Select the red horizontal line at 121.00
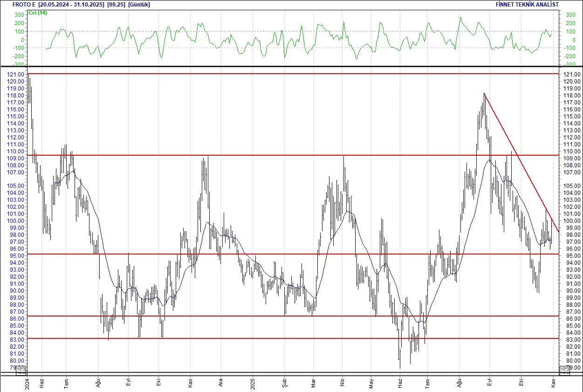The height and width of the screenshot is (392, 583). click(280, 74)
